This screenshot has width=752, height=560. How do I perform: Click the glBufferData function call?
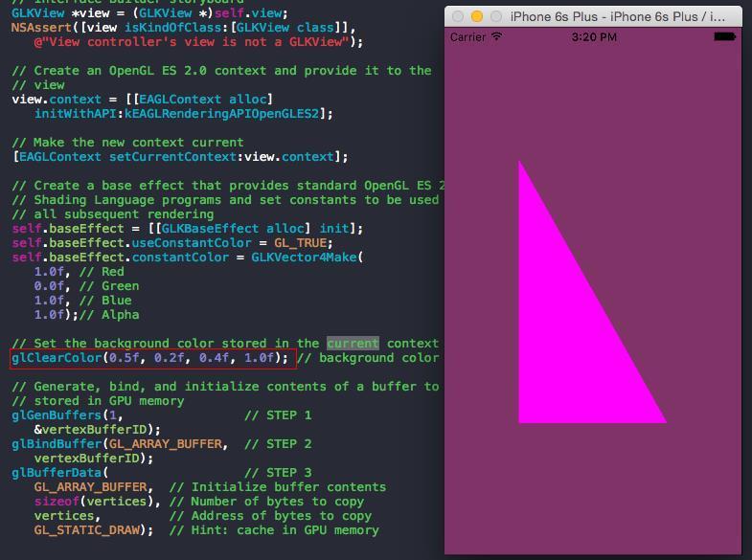click(54, 473)
